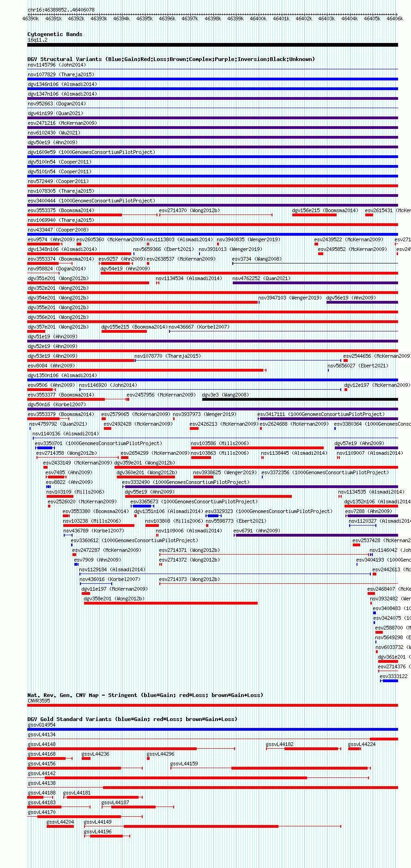The image size is (411, 868).
Task: Select nsv5656027 (Ebert2021) variant
Action: (x=358, y=366)
